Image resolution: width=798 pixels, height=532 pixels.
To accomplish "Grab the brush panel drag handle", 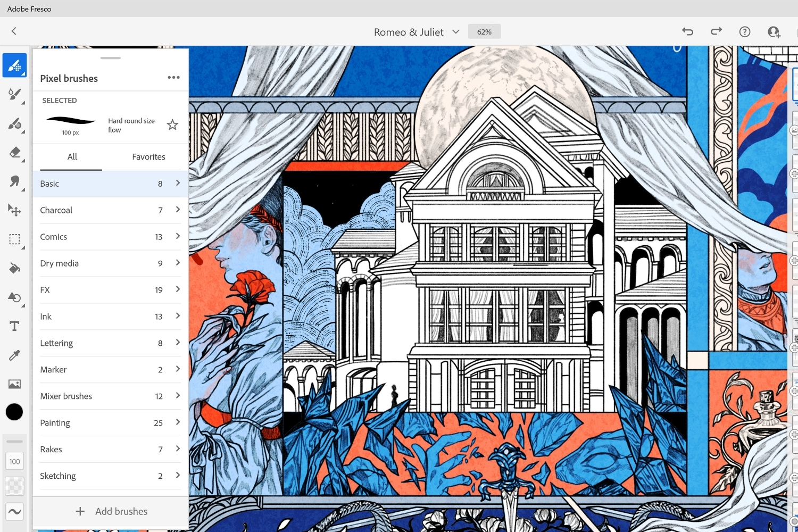I will pos(111,57).
